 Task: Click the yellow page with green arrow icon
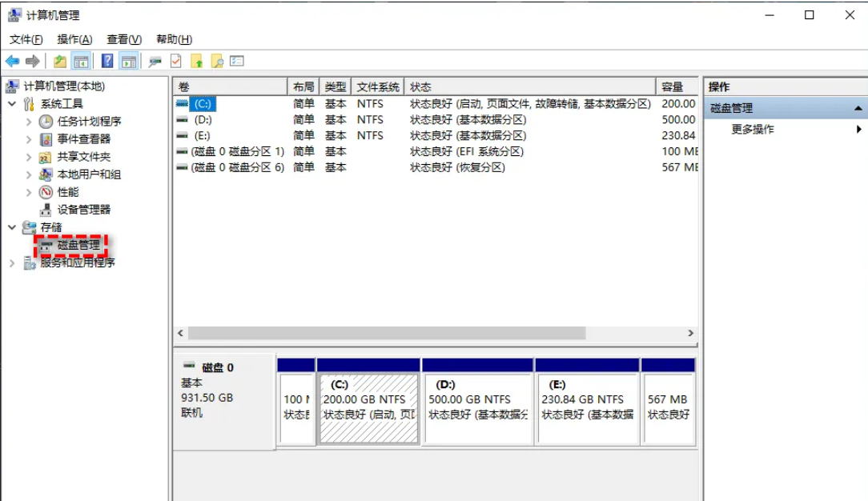(x=196, y=62)
